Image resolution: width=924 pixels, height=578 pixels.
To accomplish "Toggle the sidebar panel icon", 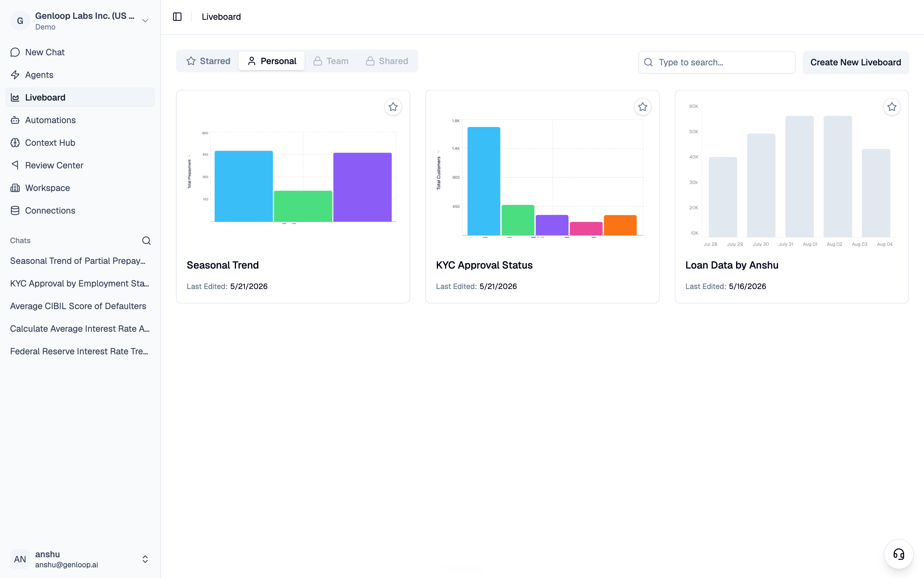I will tap(177, 17).
